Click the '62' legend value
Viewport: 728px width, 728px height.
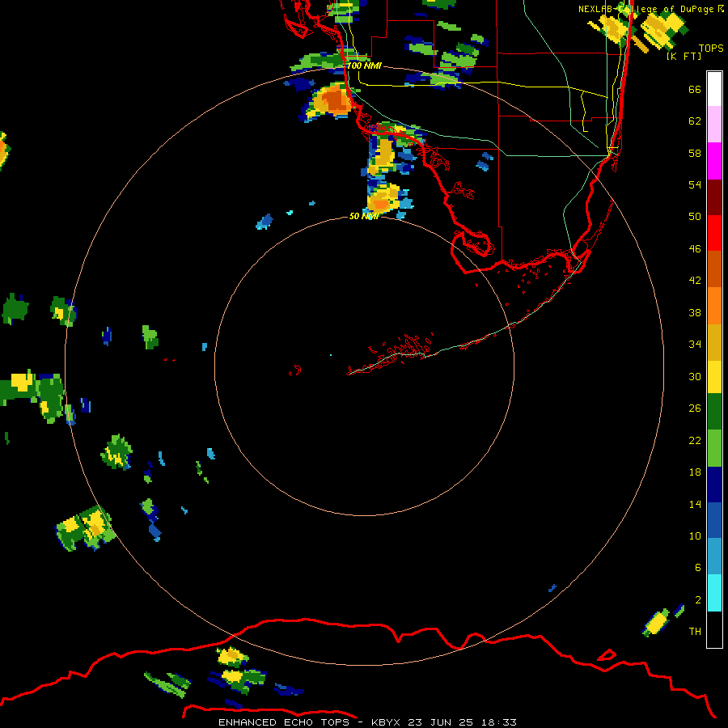pyautogui.click(x=695, y=121)
